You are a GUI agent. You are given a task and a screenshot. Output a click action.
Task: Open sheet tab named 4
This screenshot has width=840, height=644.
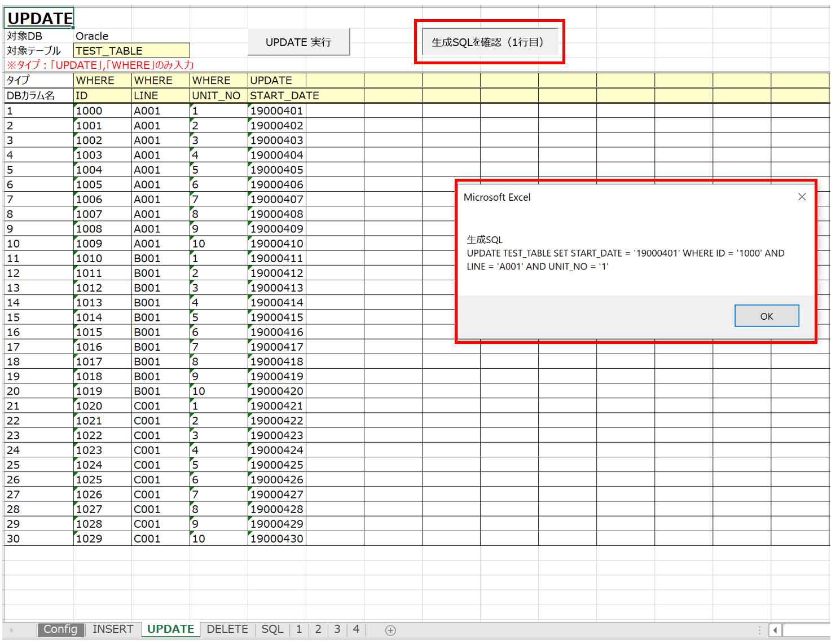pos(356,629)
